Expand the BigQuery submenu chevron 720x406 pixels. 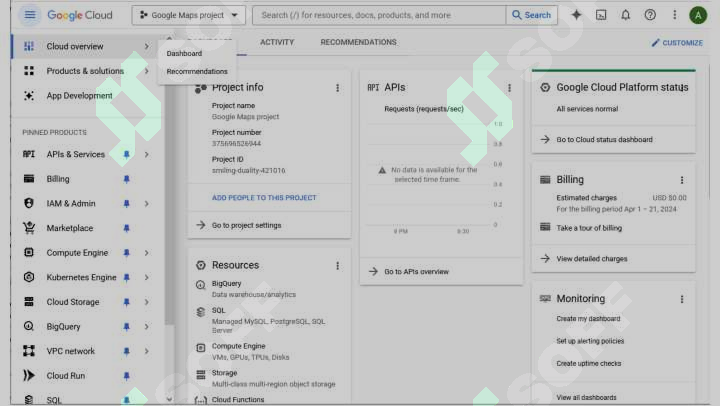[146, 327]
